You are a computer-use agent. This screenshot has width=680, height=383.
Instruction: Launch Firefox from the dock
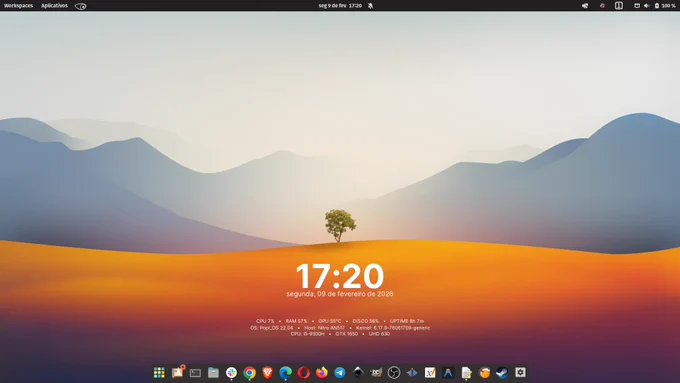pyautogui.click(x=322, y=373)
